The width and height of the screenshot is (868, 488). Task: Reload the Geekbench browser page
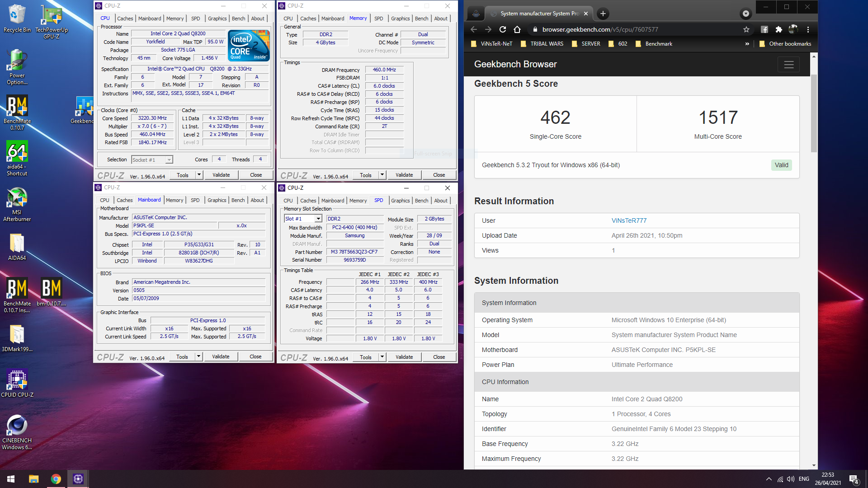coord(503,29)
